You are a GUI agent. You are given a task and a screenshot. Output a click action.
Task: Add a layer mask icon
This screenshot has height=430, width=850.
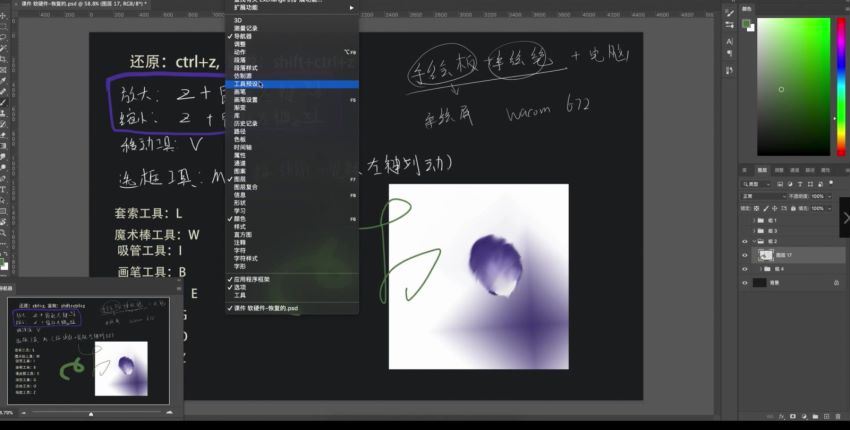(x=793, y=416)
